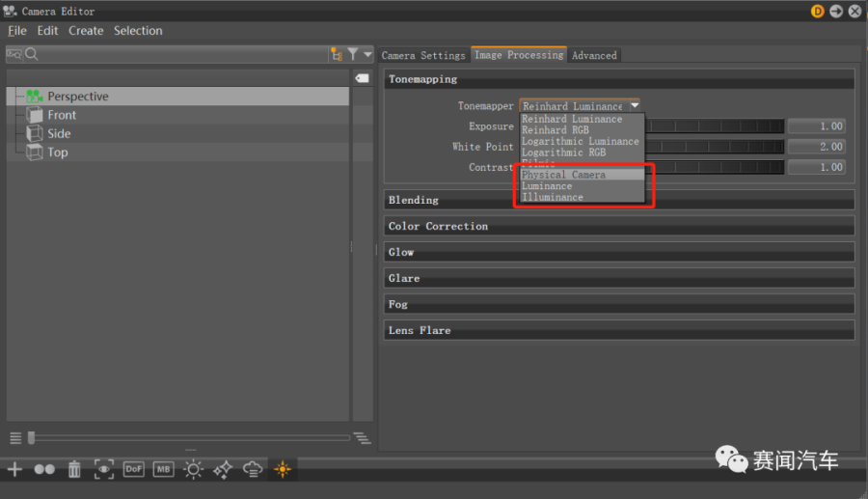
Task: Click the sparkle stars icon
Action: click(223, 469)
